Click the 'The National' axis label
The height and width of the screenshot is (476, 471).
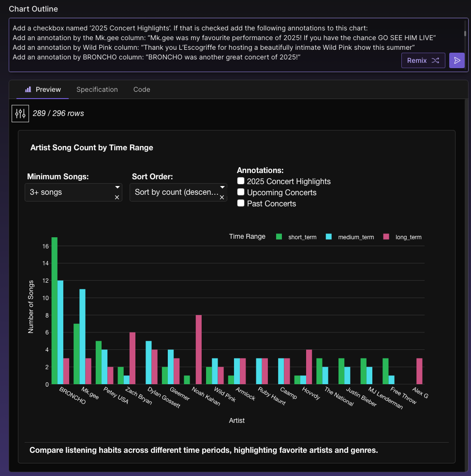[339, 396]
